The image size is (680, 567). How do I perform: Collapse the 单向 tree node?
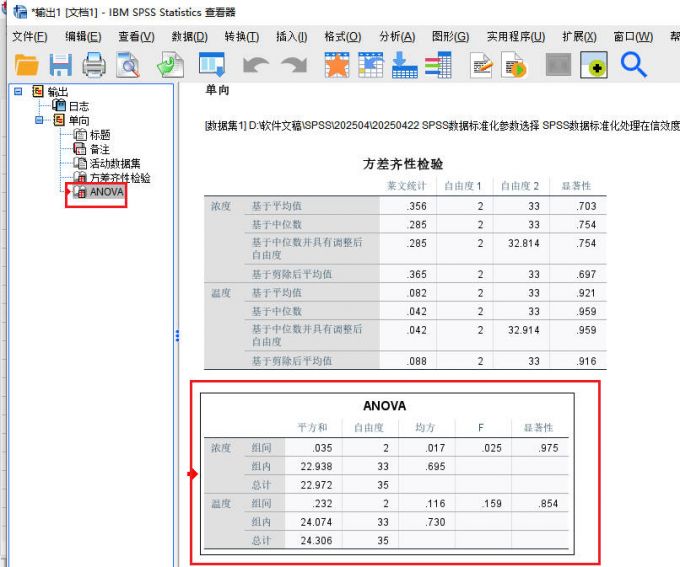pyautogui.click(x=39, y=120)
